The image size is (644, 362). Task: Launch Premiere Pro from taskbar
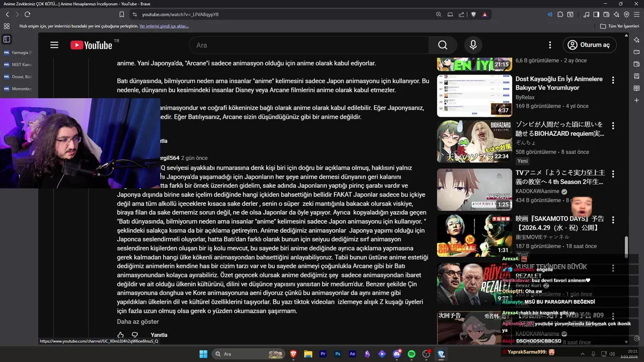323,354
